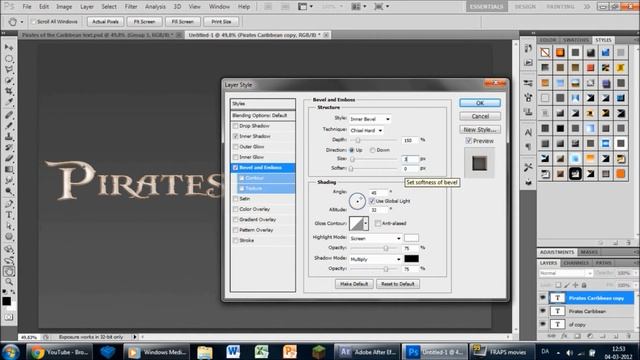Check Scroll All Windows option
The width and height of the screenshot is (640, 360).
coord(34,22)
